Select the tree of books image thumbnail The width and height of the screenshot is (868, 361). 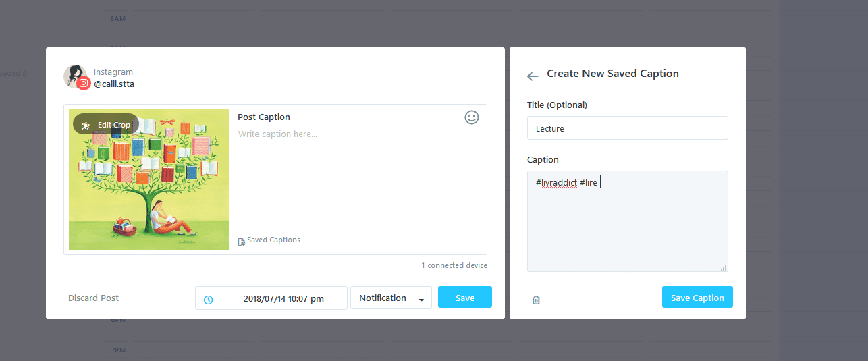pos(149,179)
